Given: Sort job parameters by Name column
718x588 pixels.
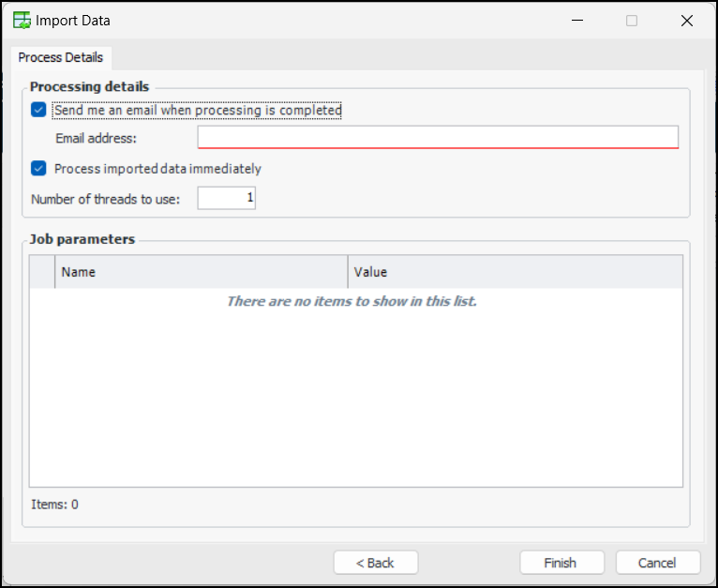Looking at the screenshot, I should tap(201, 272).
